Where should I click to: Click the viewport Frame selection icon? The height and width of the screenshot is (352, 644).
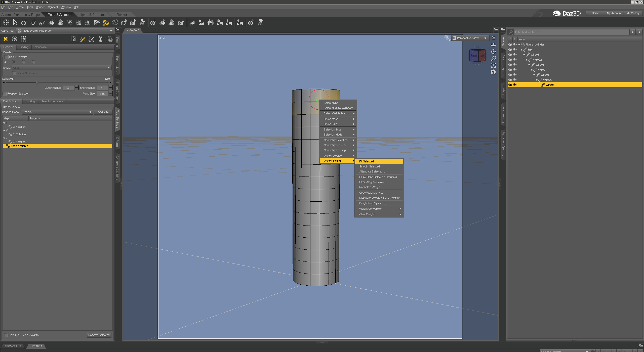pyautogui.click(x=493, y=65)
